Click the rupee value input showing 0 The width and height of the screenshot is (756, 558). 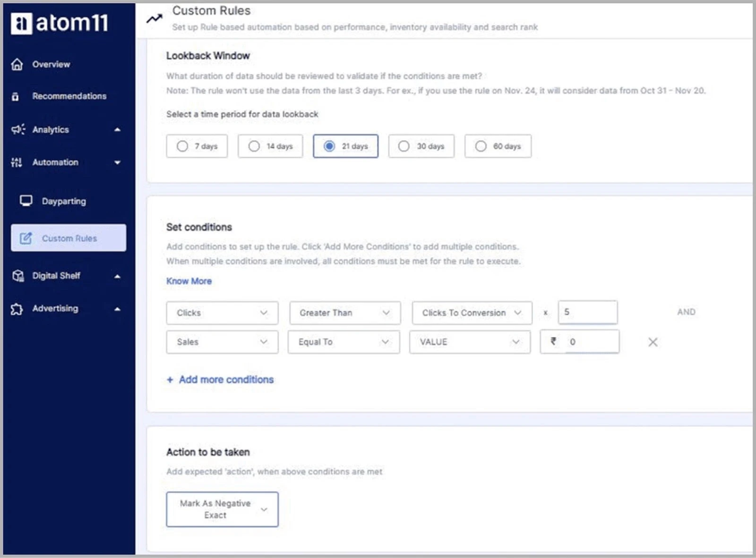pyautogui.click(x=580, y=342)
